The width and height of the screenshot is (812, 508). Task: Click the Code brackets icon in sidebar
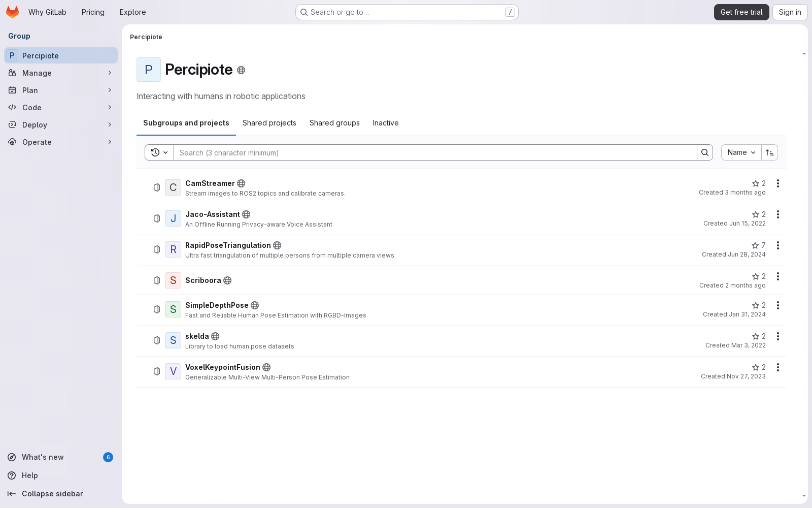coord(12,107)
